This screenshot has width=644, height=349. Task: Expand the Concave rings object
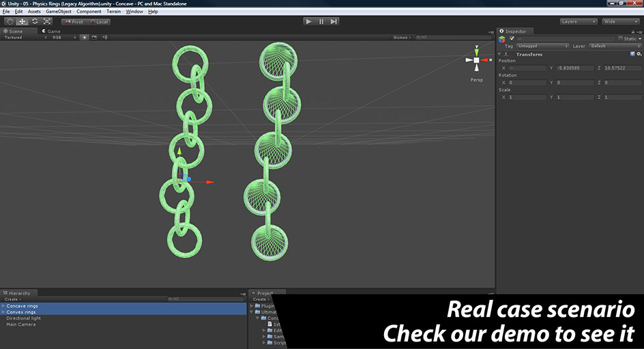3,306
